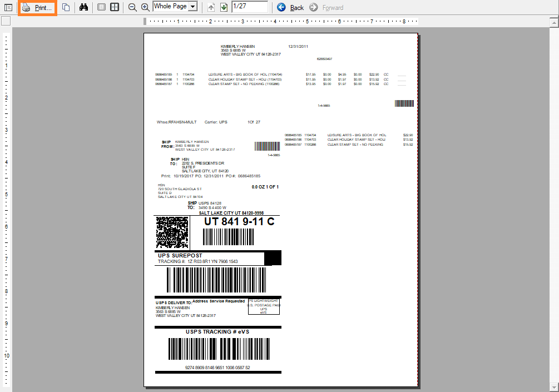
Task: Click the zoom in magnifier
Action: 145,7
